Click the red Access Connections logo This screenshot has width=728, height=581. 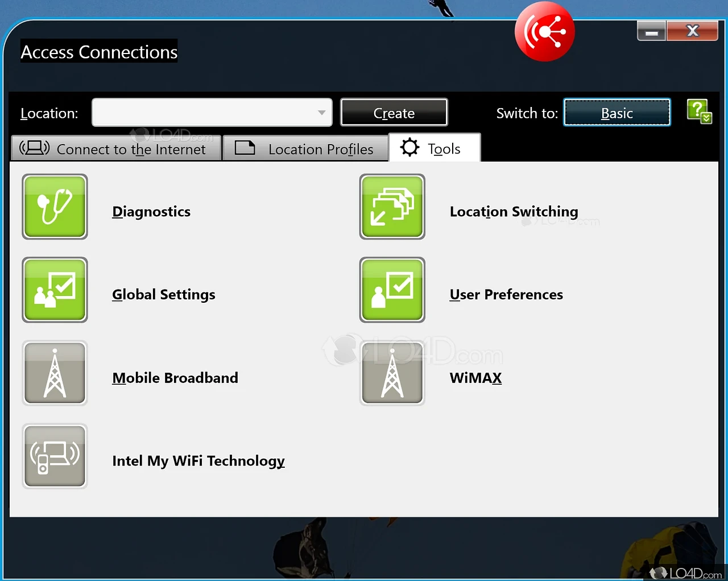click(545, 31)
